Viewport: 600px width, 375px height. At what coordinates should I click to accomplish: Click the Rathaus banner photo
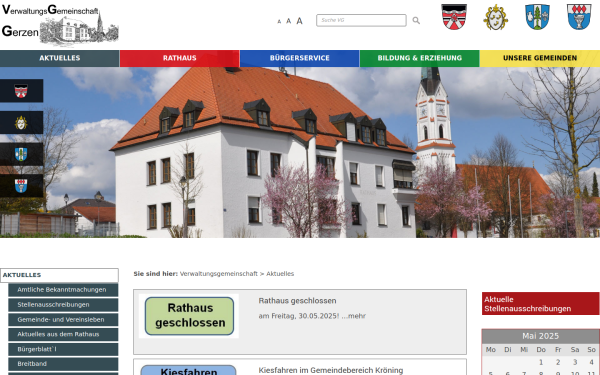[300, 152]
